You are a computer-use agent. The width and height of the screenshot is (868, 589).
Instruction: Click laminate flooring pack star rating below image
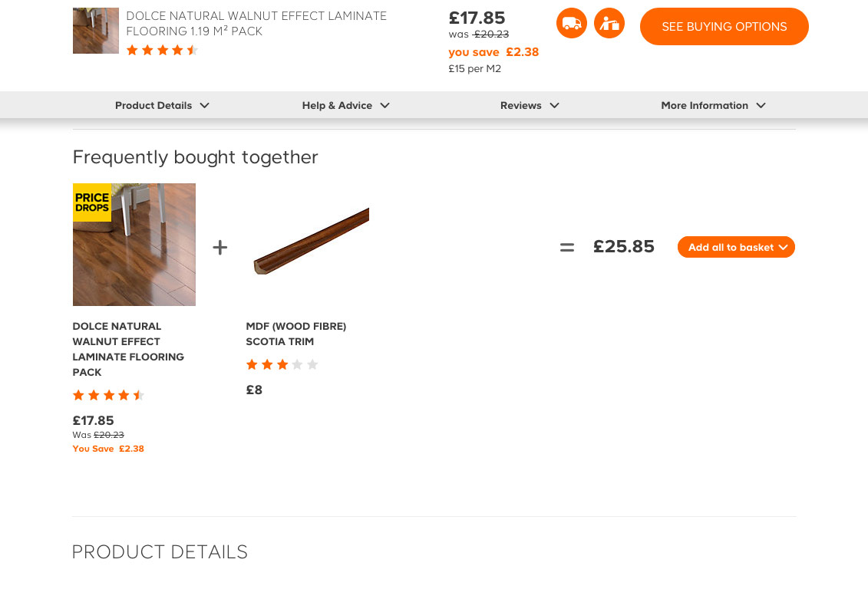click(108, 396)
